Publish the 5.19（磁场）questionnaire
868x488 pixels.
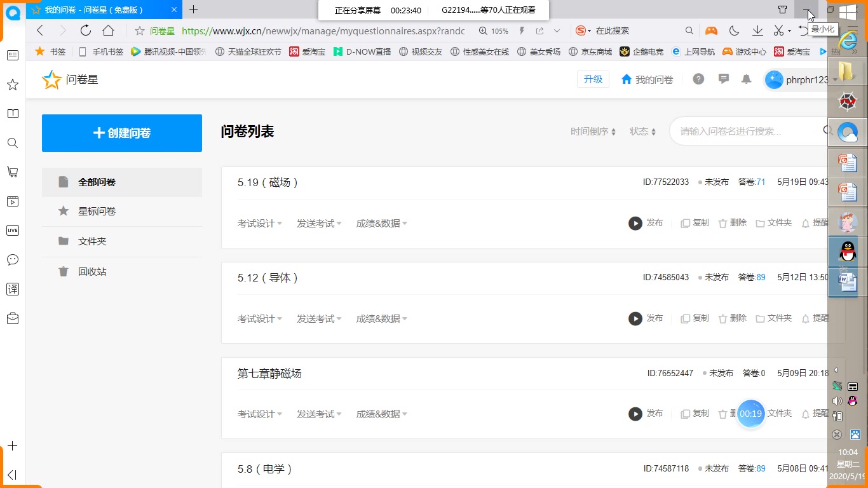646,223
